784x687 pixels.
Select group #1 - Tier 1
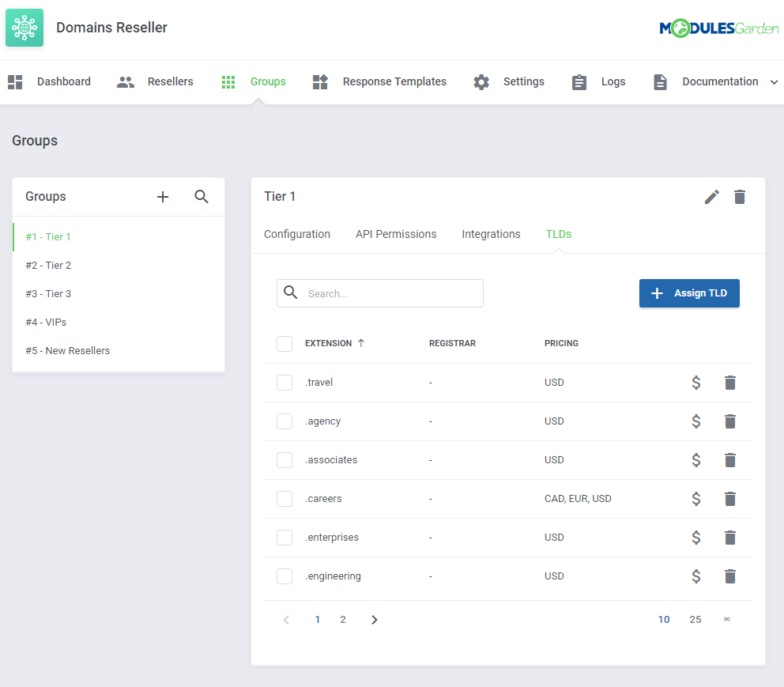[119, 237]
